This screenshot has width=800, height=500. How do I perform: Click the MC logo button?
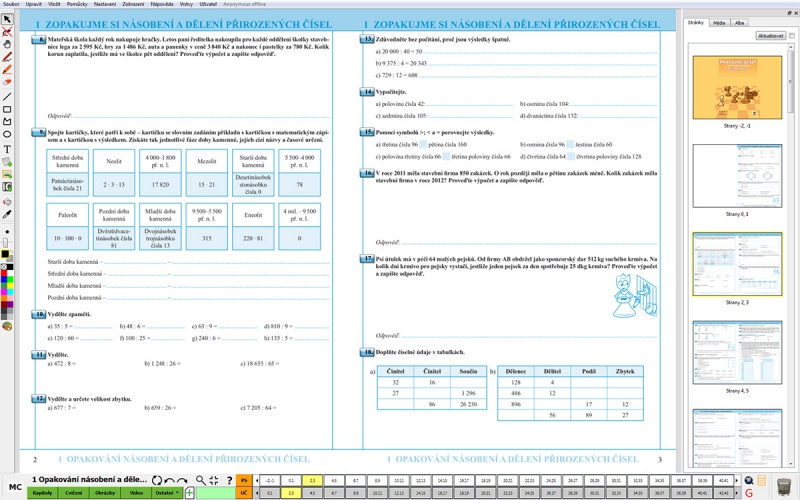coord(15,487)
